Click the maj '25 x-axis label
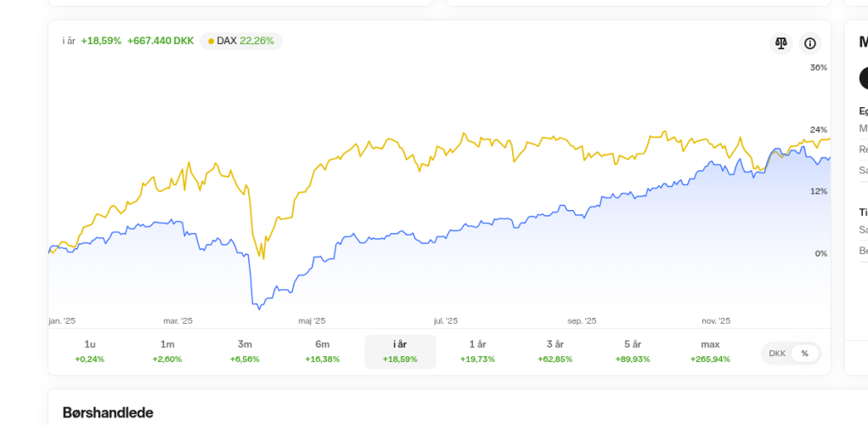Image resolution: width=868 pixels, height=425 pixels. [312, 321]
